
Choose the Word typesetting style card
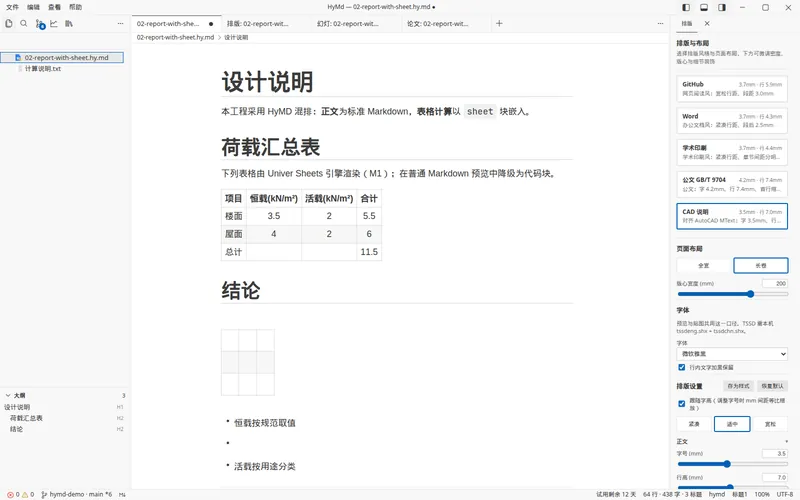[732, 120]
